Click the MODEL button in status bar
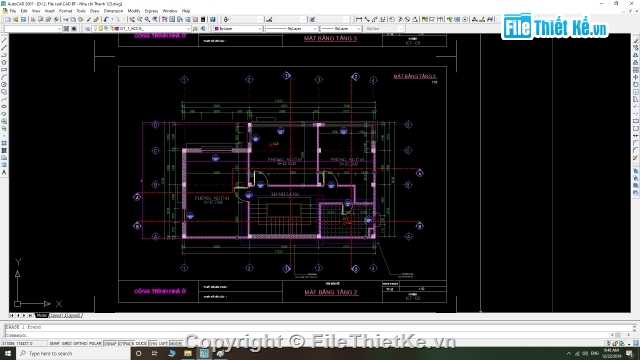This screenshot has height=360, width=640. tap(176, 344)
